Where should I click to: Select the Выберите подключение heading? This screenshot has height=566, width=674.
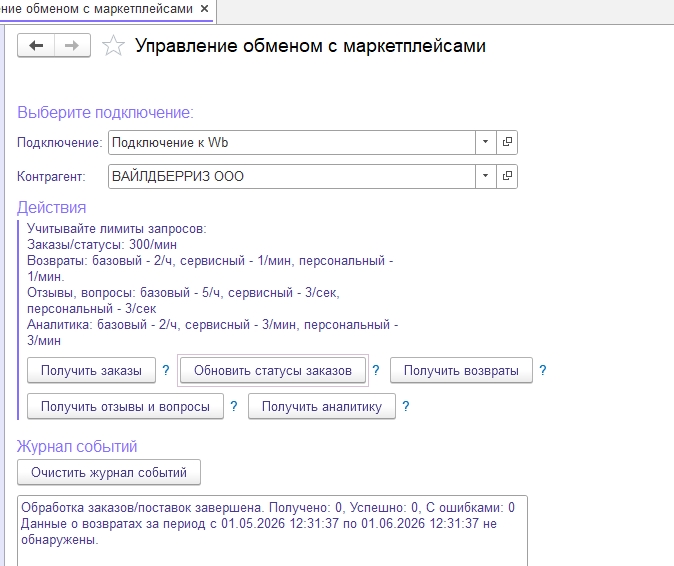tap(105, 113)
